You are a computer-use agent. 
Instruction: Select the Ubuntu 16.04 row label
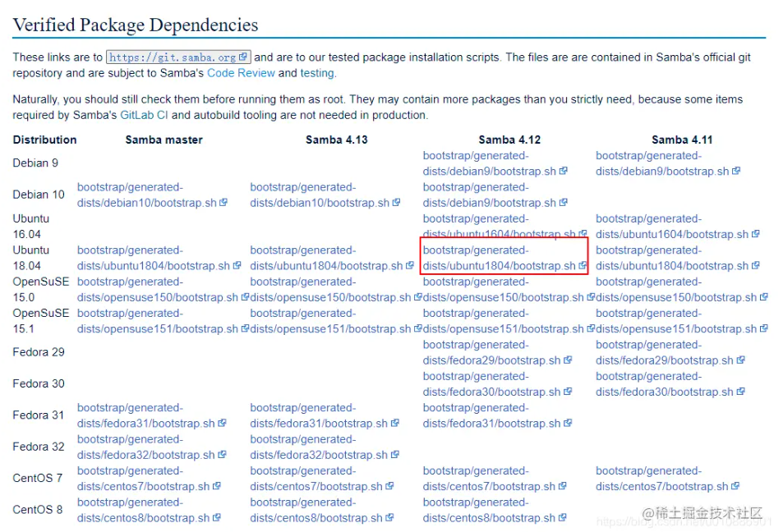click(x=31, y=226)
